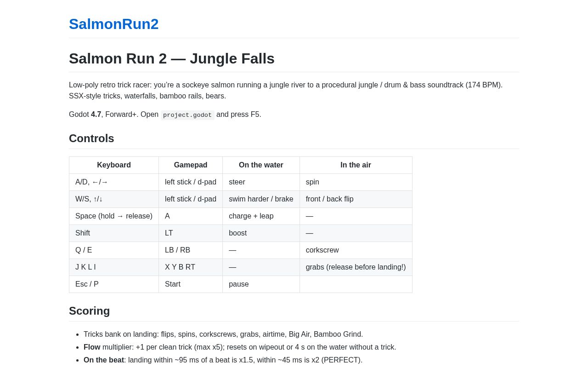Click the steer cell
588x368 pixels.
coord(261,182)
